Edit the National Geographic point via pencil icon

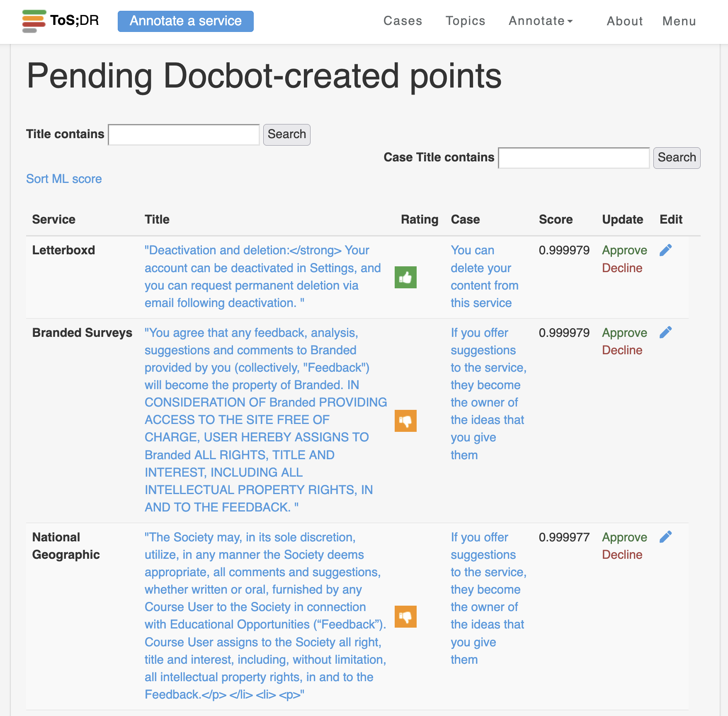pyautogui.click(x=667, y=536)
